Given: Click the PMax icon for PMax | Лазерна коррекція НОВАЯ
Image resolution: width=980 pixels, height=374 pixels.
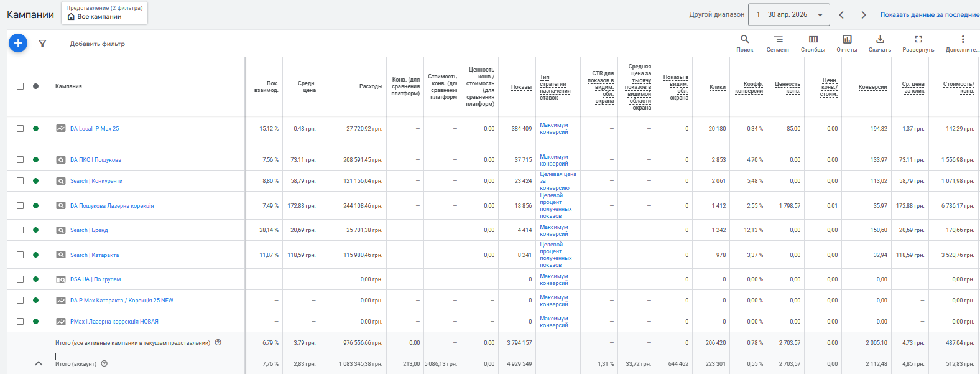Looking at the screenshot, I should (x=61, y=322).
